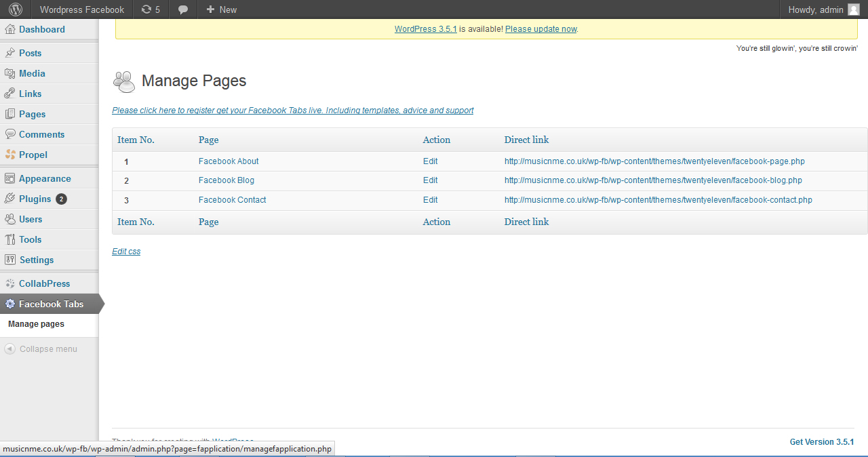This screenshot has height=457, width=868.
Task: Click the Appearance icon in sidebar
Action: [x=10, y=178]
